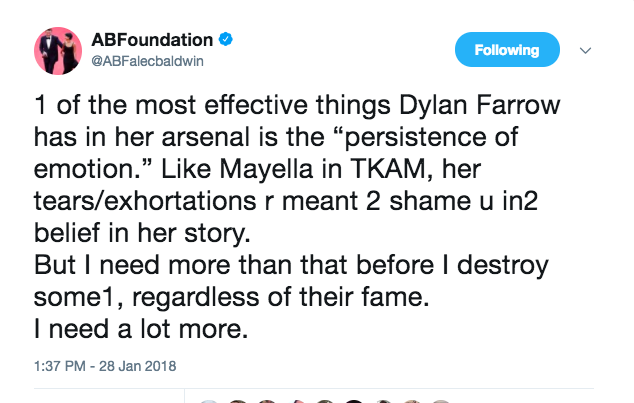
Task: Click the words 'Dylan Farrow' in the tweet
Action: tap(480, 105)
